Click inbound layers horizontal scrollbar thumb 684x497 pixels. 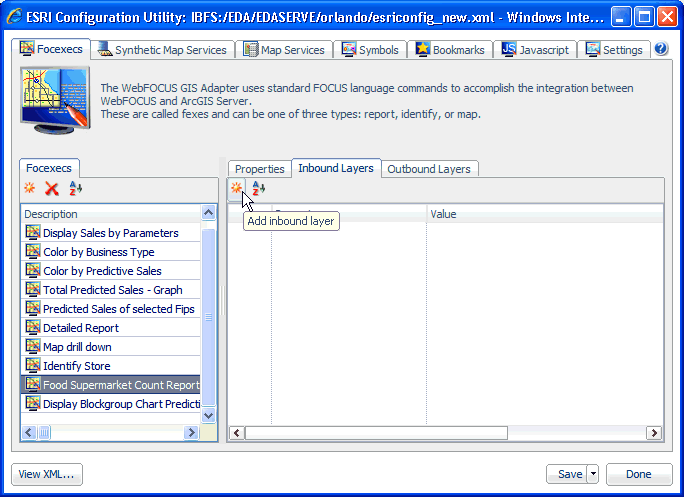(376, 433)
